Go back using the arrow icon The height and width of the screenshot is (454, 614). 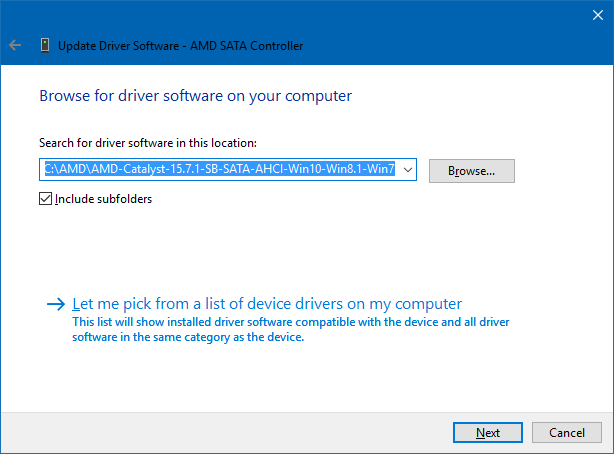(15, 45)
